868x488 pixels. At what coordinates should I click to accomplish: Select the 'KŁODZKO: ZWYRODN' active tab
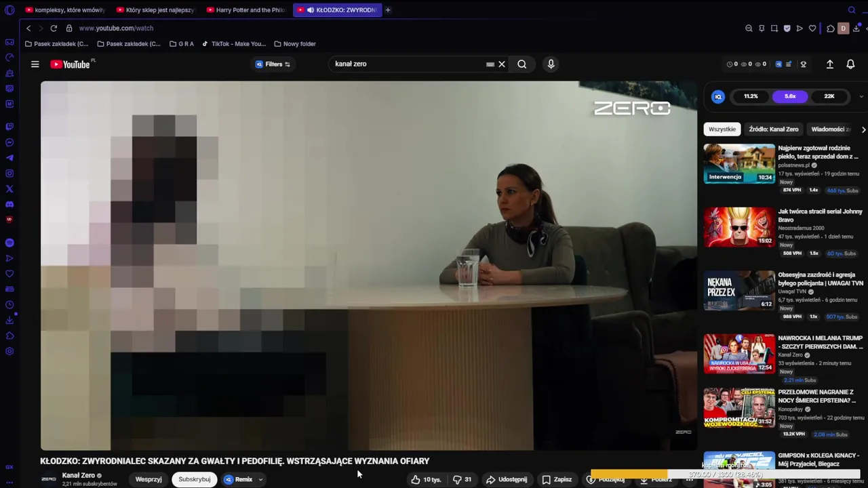(337, 10)
